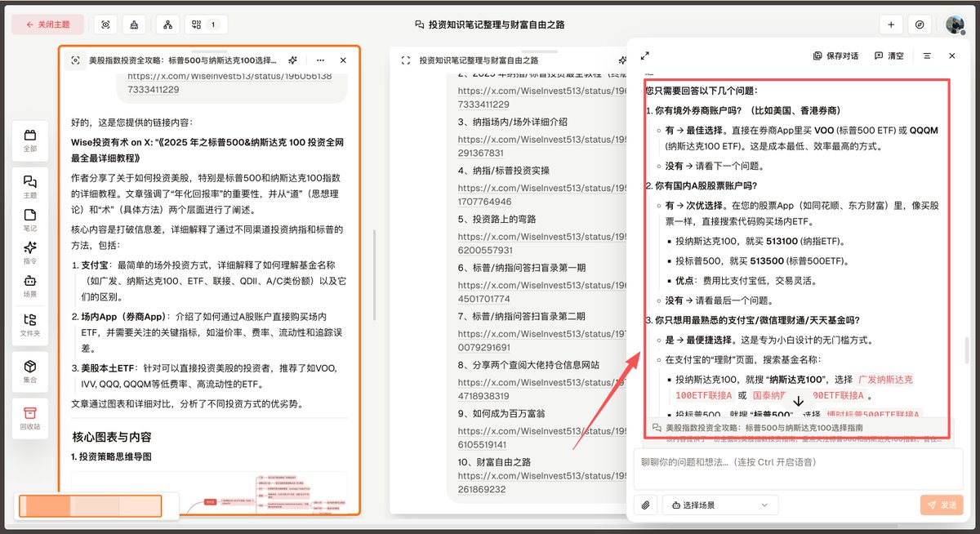Click the grid button showing count 1
The height and width of the screenshot is (534, 980).
tap(206, 24)
